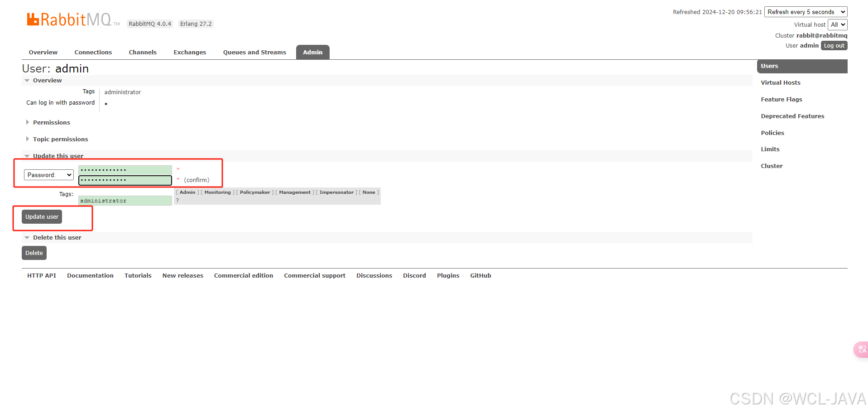Open the GitHub footer link
Viewport: 868px width, 413px height.
(x=480, y=276)
